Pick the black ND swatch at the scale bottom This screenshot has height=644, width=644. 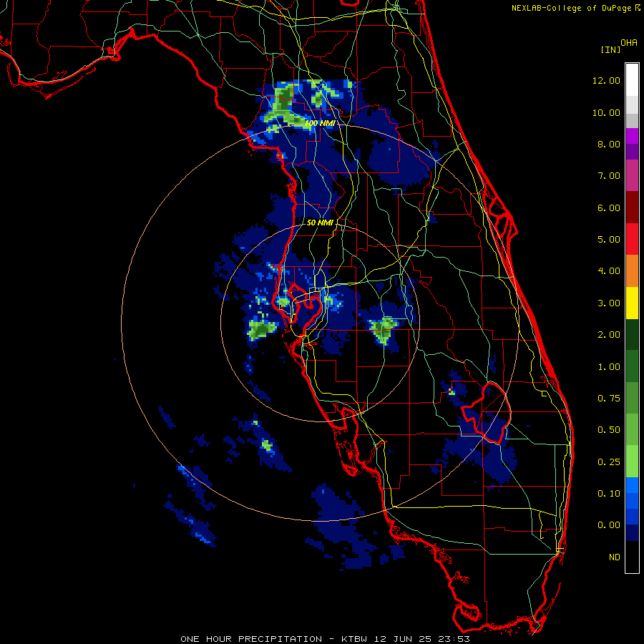coord(632,557)
